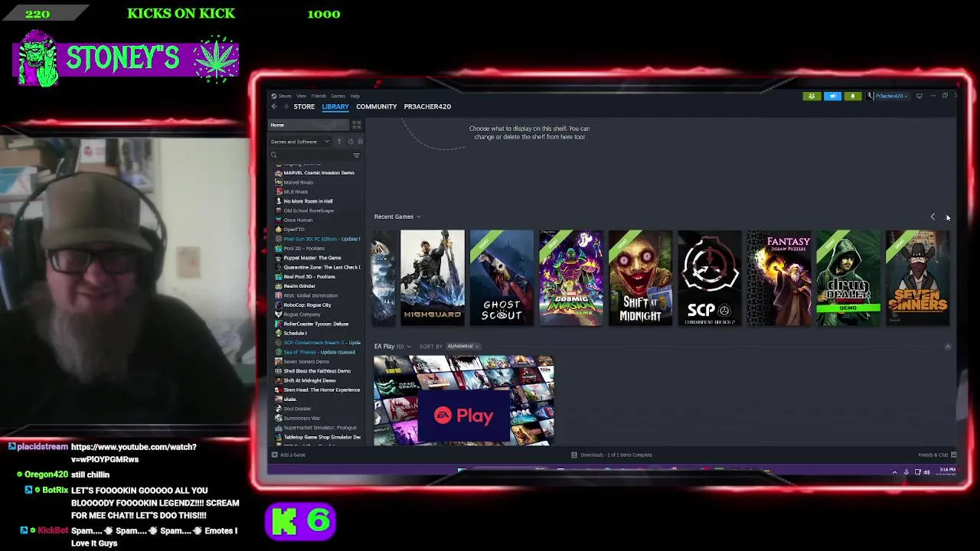Viewport: 980px width, 551px height.
Task: Select Shell Bless the Faithless Demo
Action: 317,371
